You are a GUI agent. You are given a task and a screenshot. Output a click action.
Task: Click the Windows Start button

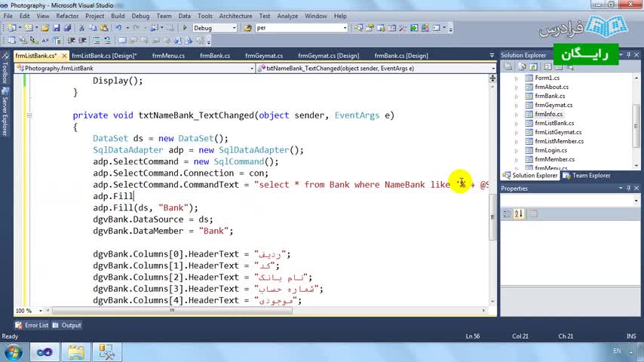pyautogui.click(x=13, y=352)
